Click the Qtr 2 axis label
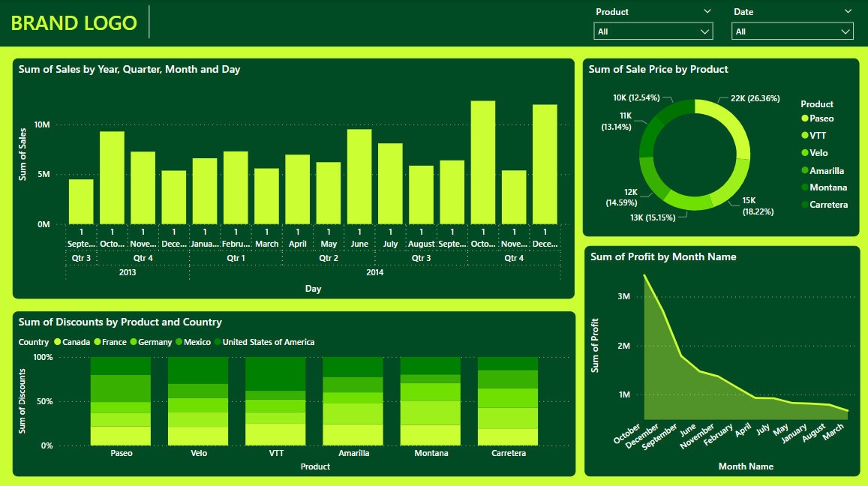This screenshot has width=868, height=486. [329, 256]
